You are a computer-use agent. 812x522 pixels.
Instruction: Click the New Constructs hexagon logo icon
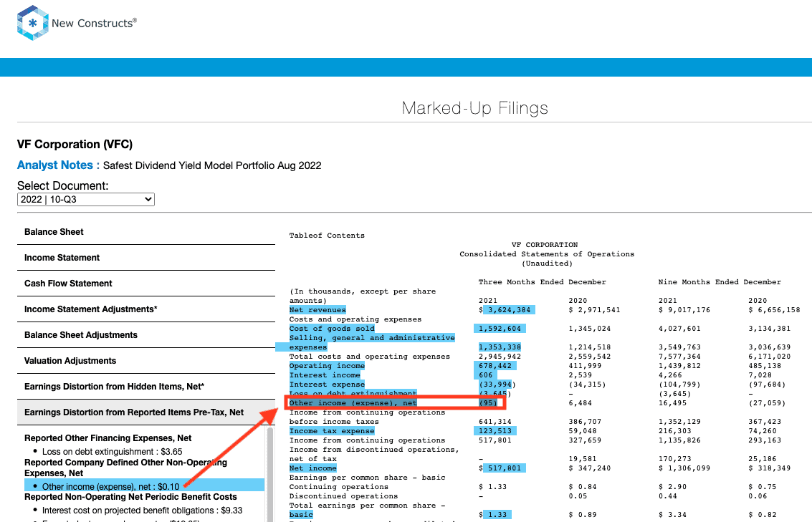tap(33, 23)
